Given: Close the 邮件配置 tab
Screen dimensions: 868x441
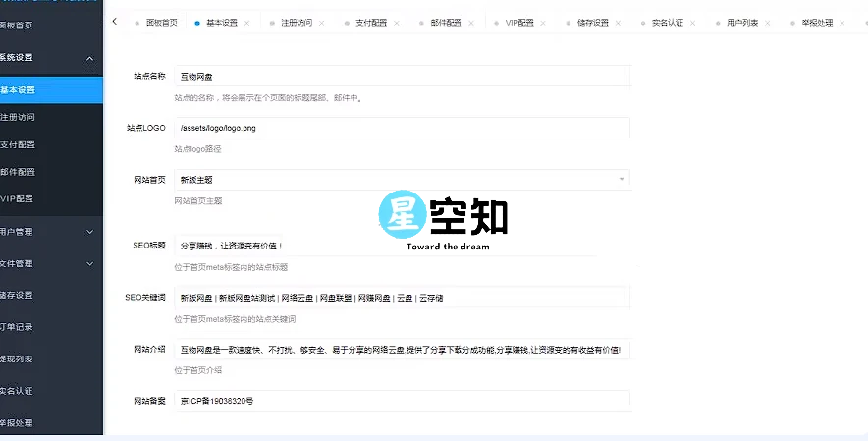Looking at the screenshot, I should pyautogui.click(x=471, y=23).
